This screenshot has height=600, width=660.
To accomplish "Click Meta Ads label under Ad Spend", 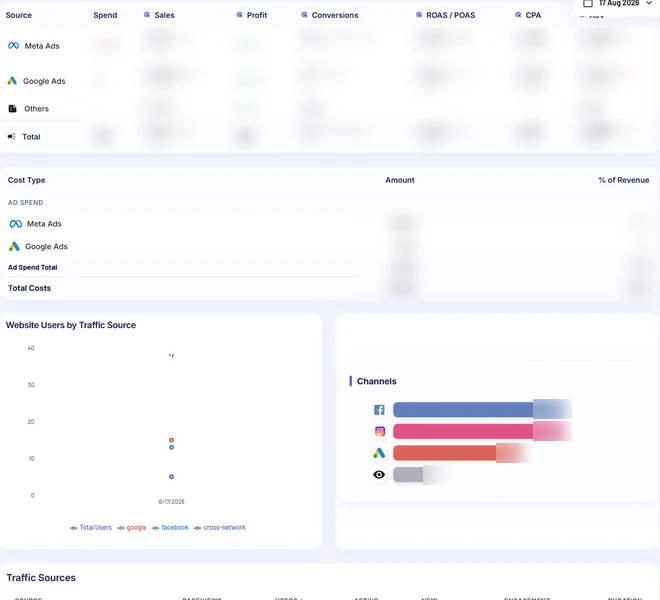I will (44, 224).
